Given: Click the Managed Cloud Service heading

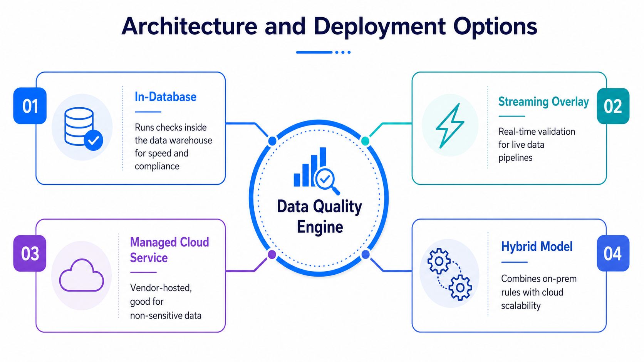Looking at the screenshot, I should (x=169, y=250).
